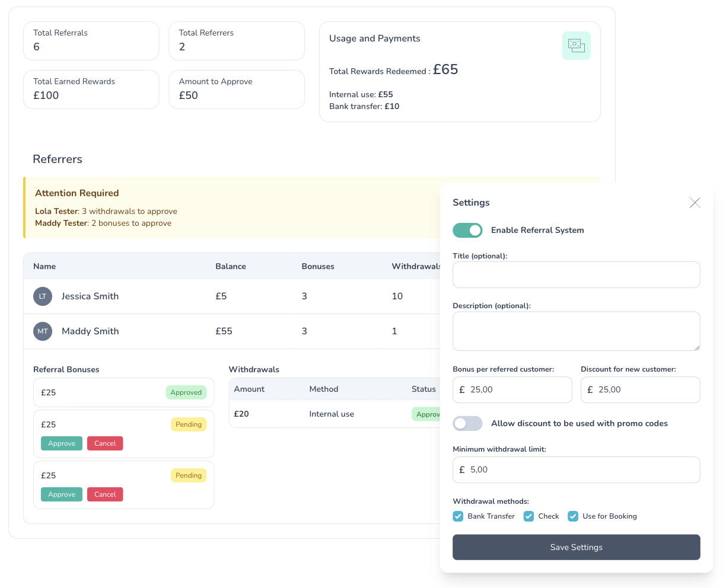Click the Save Settings button
Viewport: 726px width, 588px height.
pyautogui.click(x=576, y=547)
